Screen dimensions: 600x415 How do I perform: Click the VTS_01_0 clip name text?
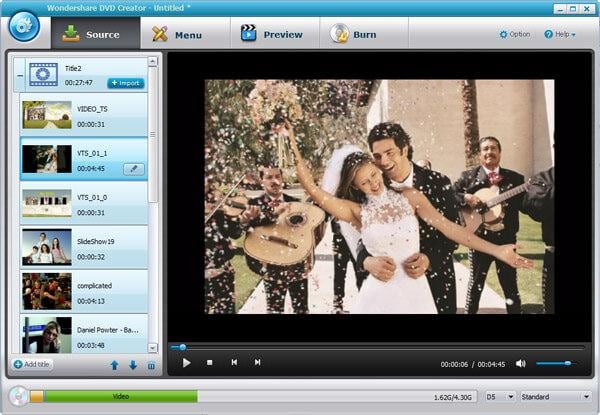(92, 197)
